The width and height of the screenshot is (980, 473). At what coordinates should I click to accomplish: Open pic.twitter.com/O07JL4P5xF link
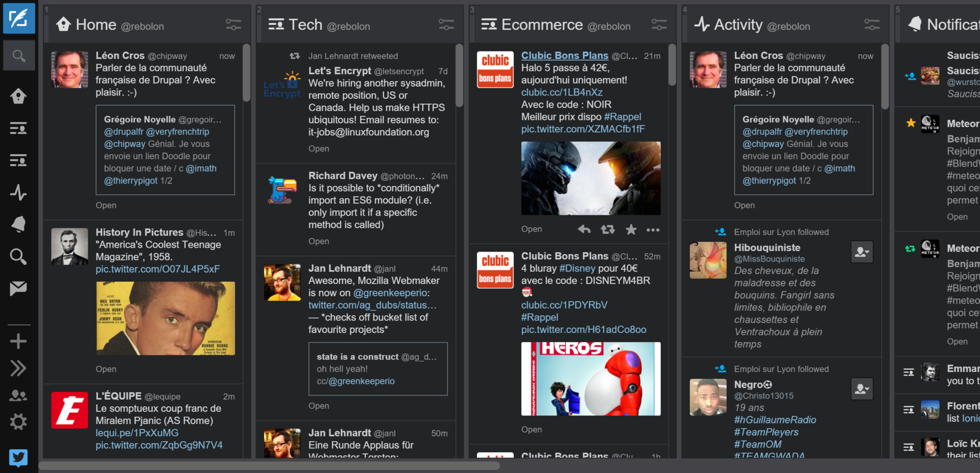(x=157, y=269)
